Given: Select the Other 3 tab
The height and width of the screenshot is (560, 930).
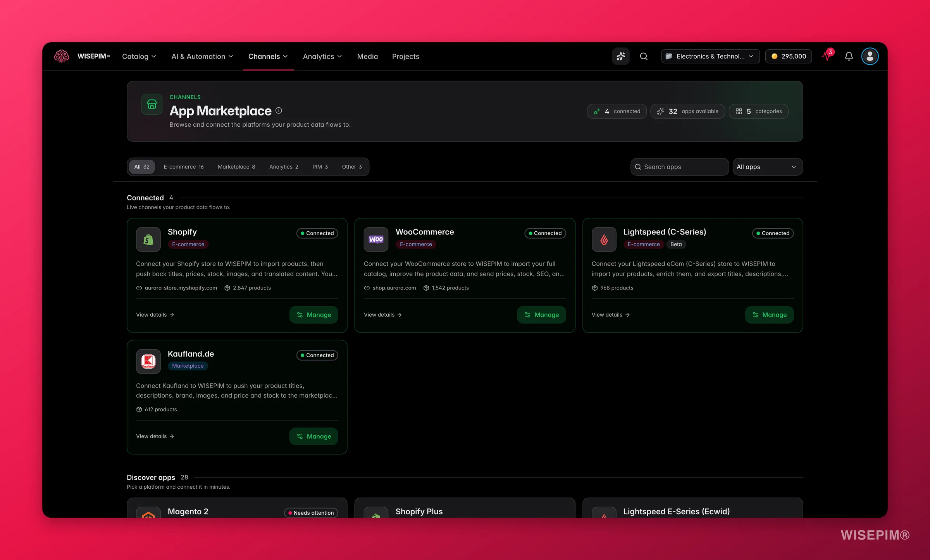Looking at the screenshot, I should coord(352,167).
